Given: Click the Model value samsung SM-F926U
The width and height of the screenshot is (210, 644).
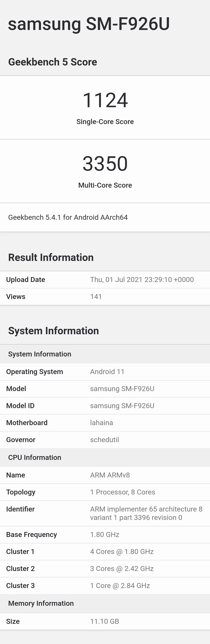Looking at the screenshot, I should pos(122,388).
